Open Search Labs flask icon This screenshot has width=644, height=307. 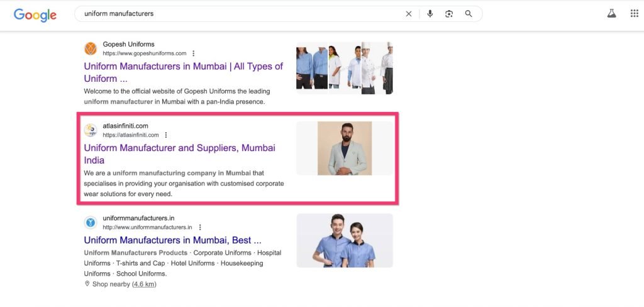[611, 14]
